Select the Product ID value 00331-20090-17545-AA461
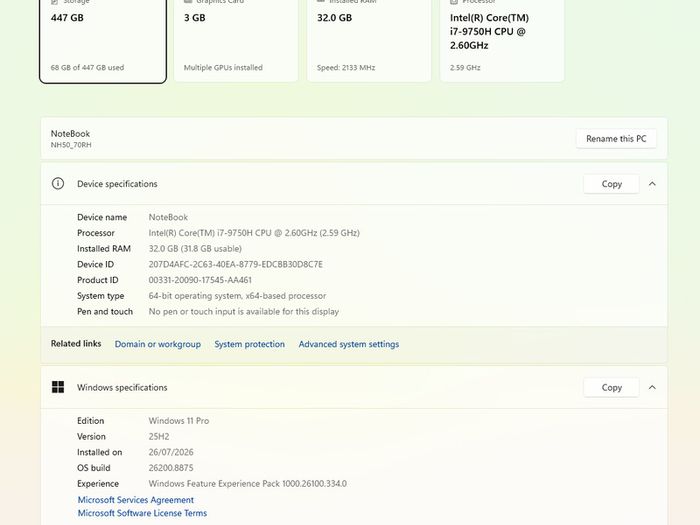Viewport: 700px width, 525px height. pos(200,280)
